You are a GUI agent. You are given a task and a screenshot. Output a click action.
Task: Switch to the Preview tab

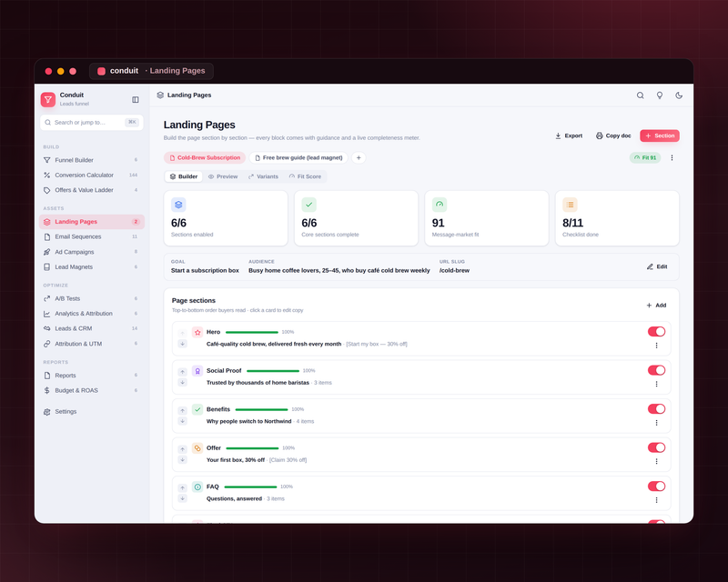click(223, 176)
